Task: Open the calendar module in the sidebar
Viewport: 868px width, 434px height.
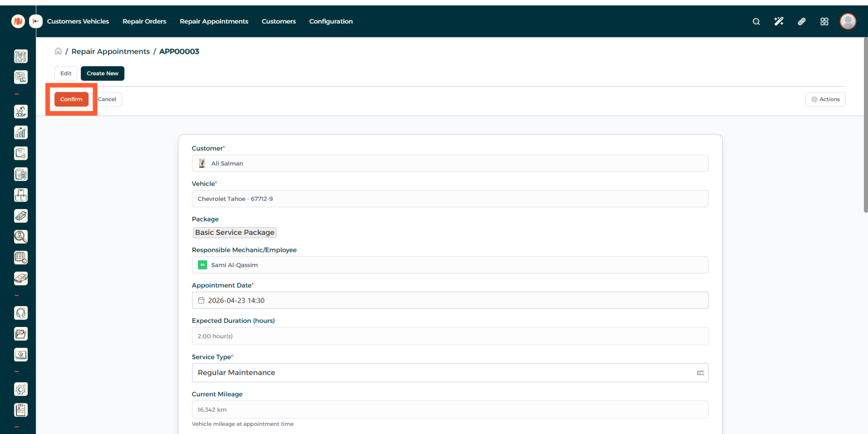Action: tap(21, 258)
